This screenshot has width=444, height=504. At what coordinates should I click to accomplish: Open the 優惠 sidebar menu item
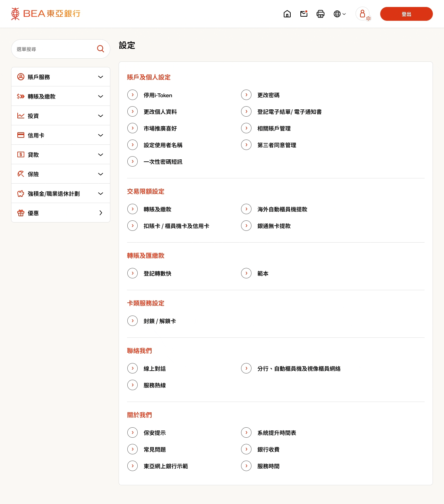tap(61, 213)
